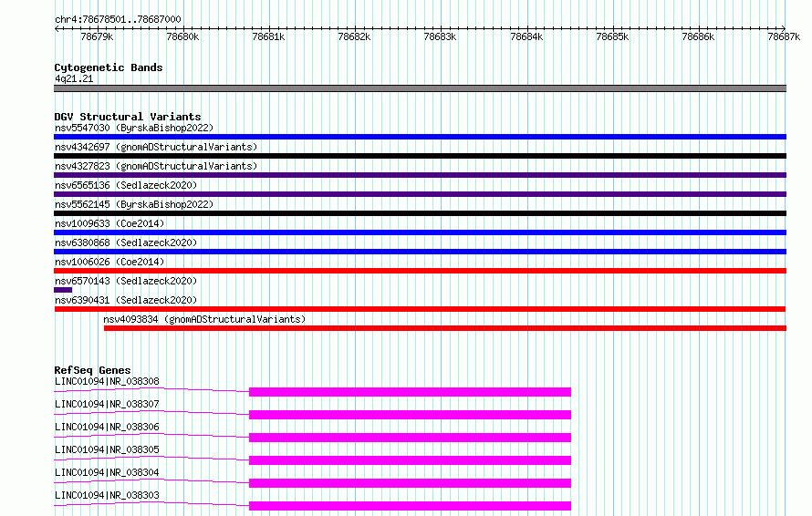The image size is (812, 516).
Task: Select the nsv6565136 (Sedlazeck2020) label
Action: pos(126,185)
